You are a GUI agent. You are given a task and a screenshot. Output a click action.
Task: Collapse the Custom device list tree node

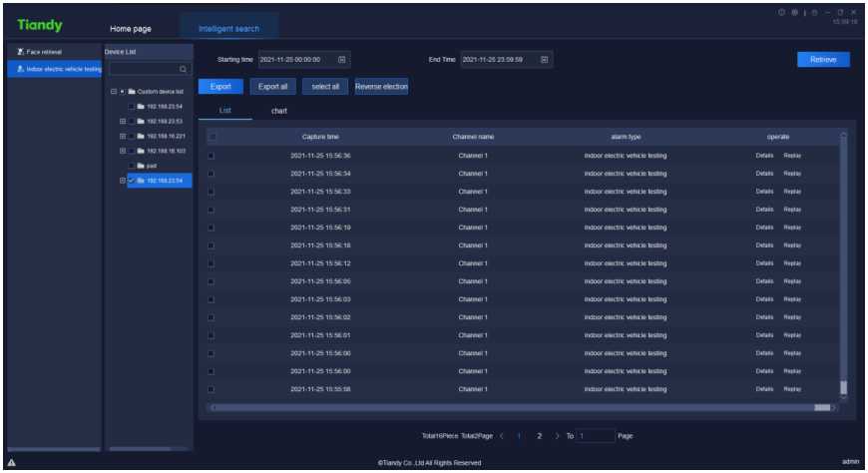coord(113,91)
